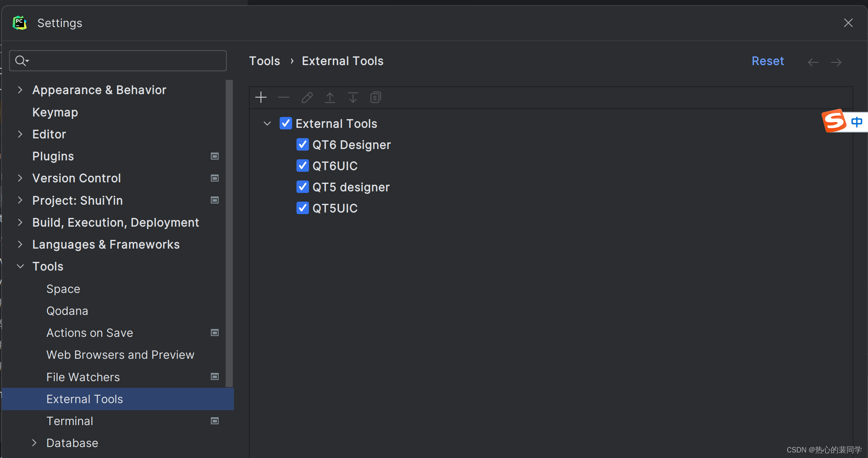
Task: Uncheck the External Tools group checkbox
Action: [286, 123]
